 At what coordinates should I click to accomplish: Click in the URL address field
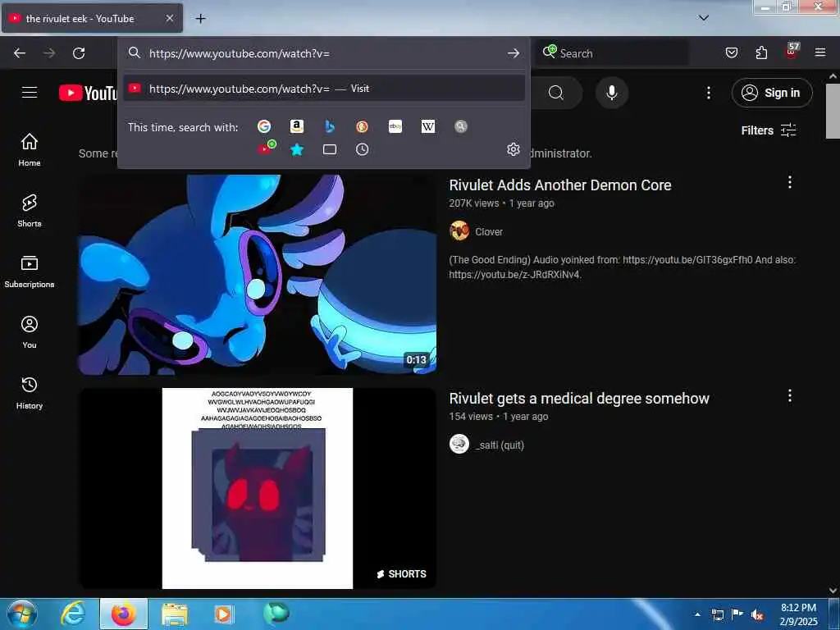pos(322,53)
